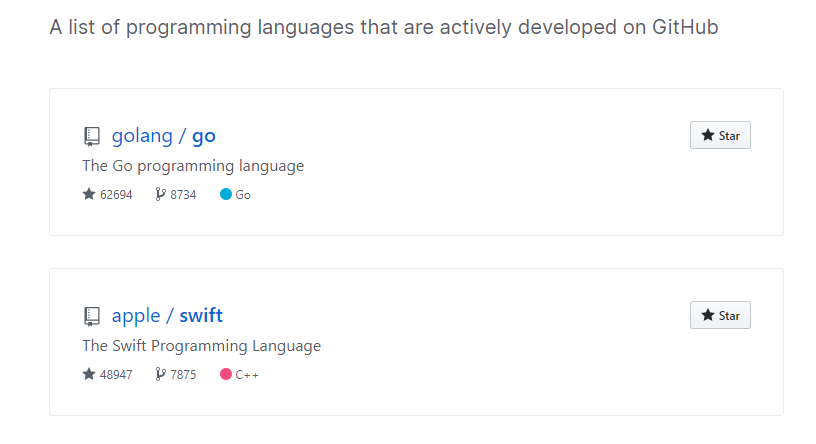The height and width of the screenshot is (444, 816).
Task: Click the Swift Programming Language description
Action: pyautogui.click(x=201, y=346)
